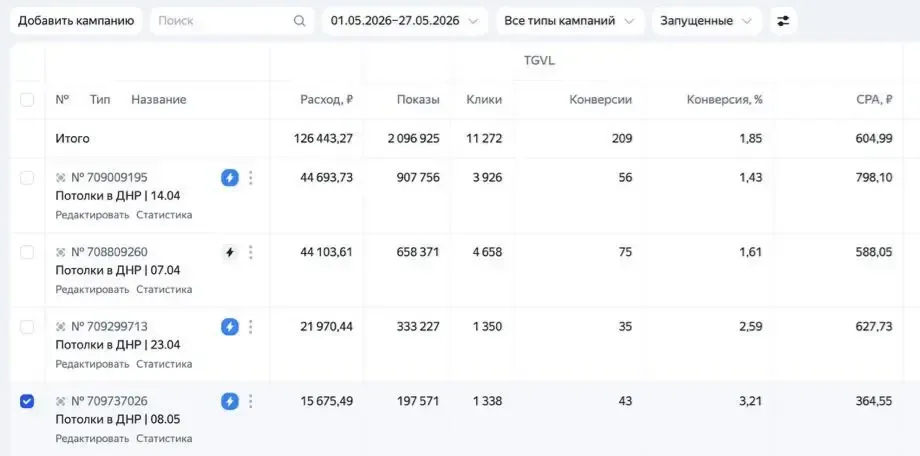The height and width of the screenshot is (456, 920).
Task: Click Редактировать under Потолки в ДНР | 08.05
Action: [92, 438]
